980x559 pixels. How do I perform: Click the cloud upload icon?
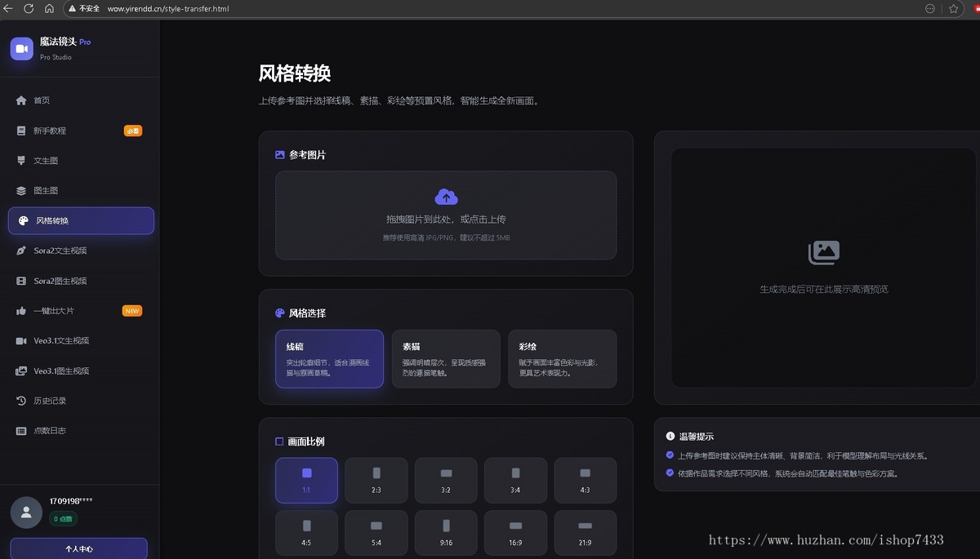(x=446, y=197)
